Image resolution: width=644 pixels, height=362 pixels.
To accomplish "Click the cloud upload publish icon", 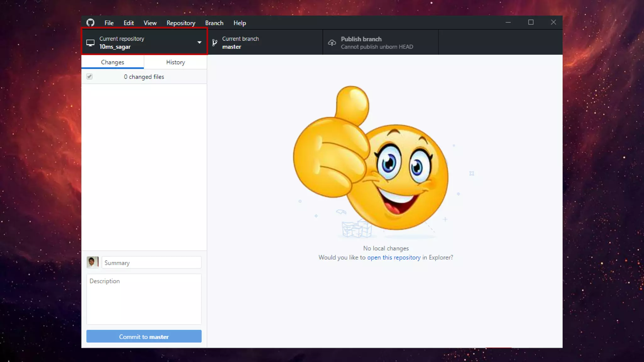I will pos(332,43).
